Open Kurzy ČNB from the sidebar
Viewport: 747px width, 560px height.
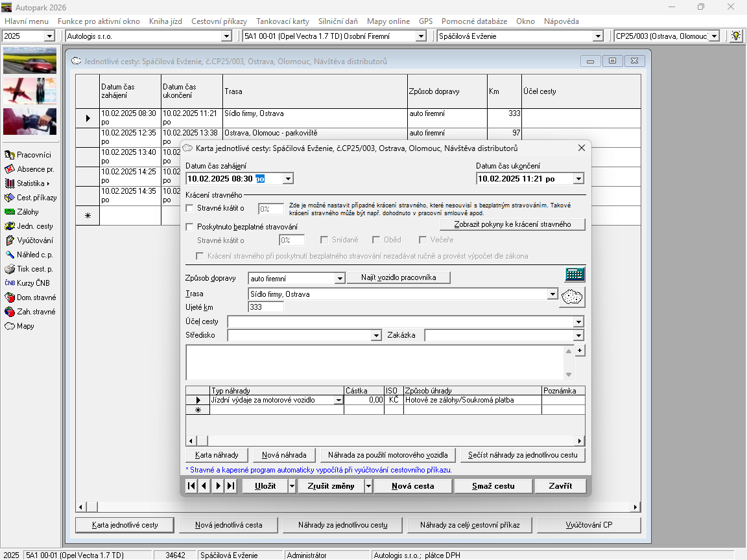pyautogui.click(x=31, y=283)
